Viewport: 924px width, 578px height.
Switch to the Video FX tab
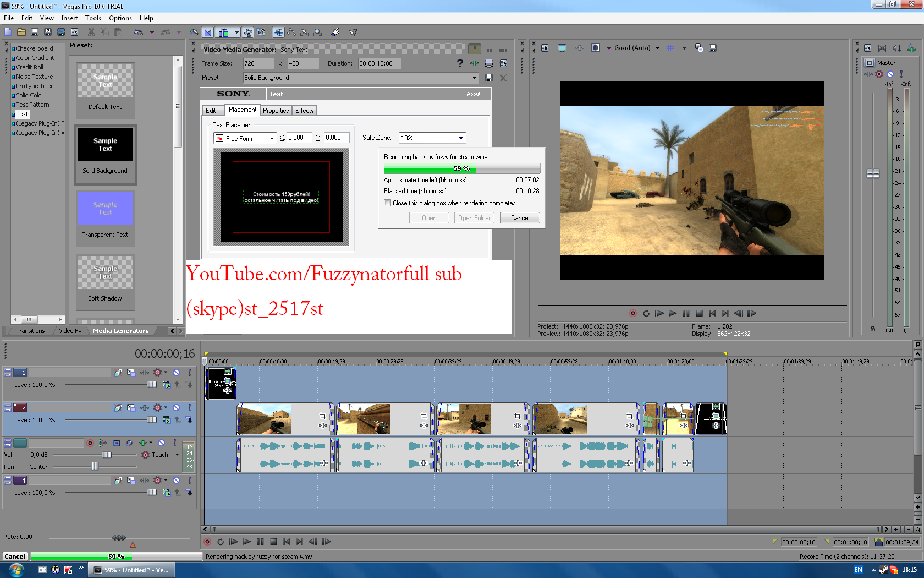tap(70, 331)
